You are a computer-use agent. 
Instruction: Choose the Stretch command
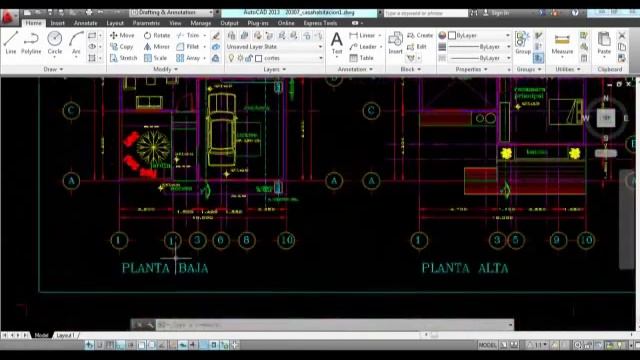click(124, 58)
